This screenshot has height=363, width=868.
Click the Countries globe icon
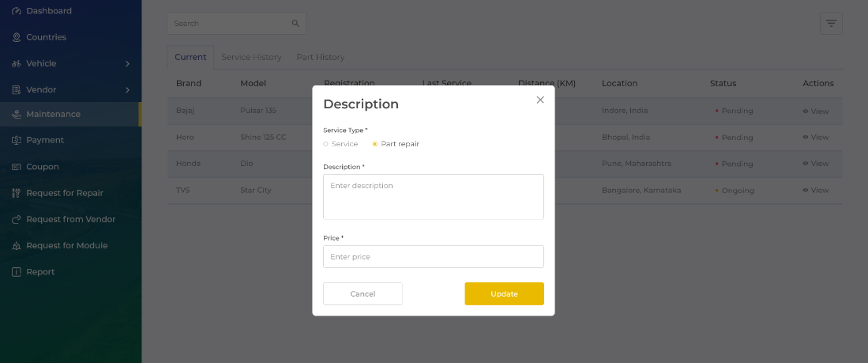pos(17,37)
